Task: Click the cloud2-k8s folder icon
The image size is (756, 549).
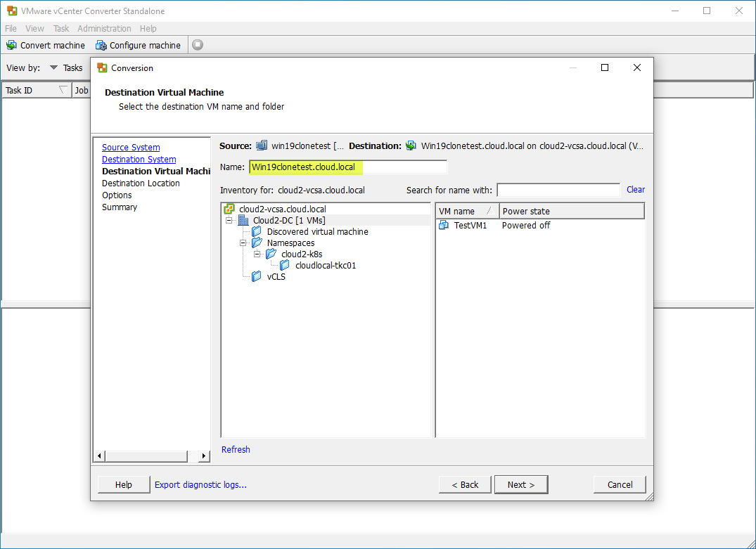Action: point(271,254)
